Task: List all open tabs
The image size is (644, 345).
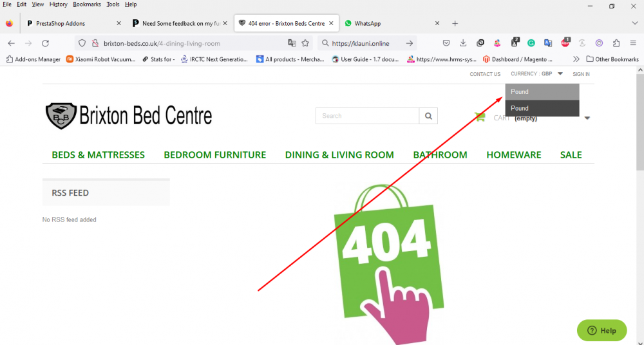Action: pos(634,23)
